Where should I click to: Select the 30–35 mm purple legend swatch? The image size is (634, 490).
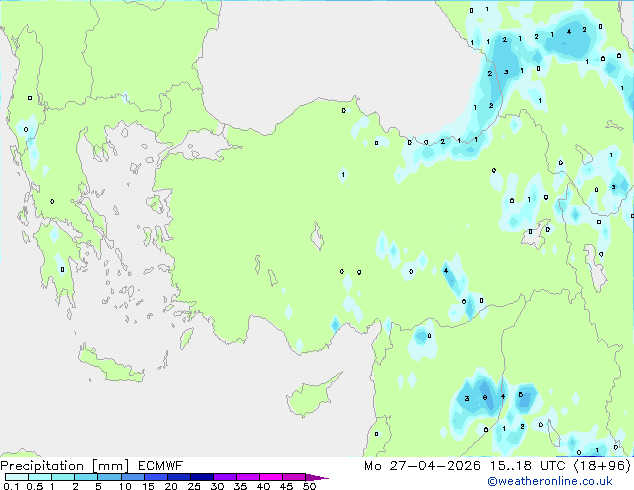click(224, 477)
